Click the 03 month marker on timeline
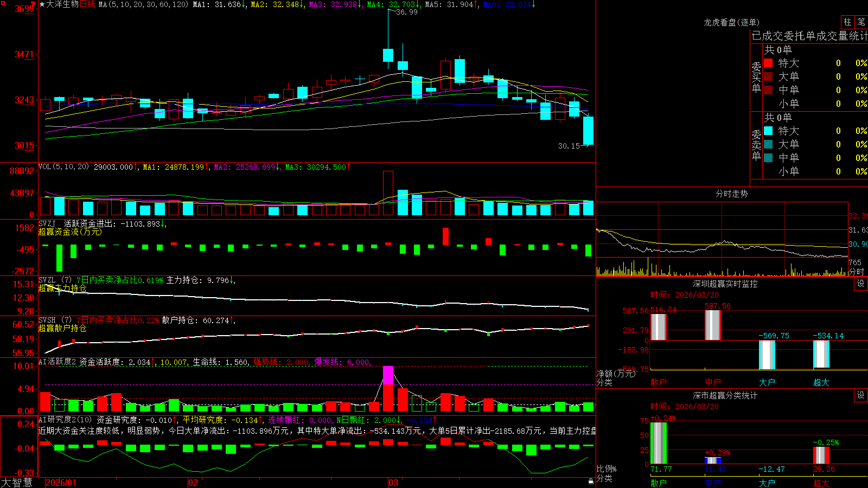 coord(393,483)
